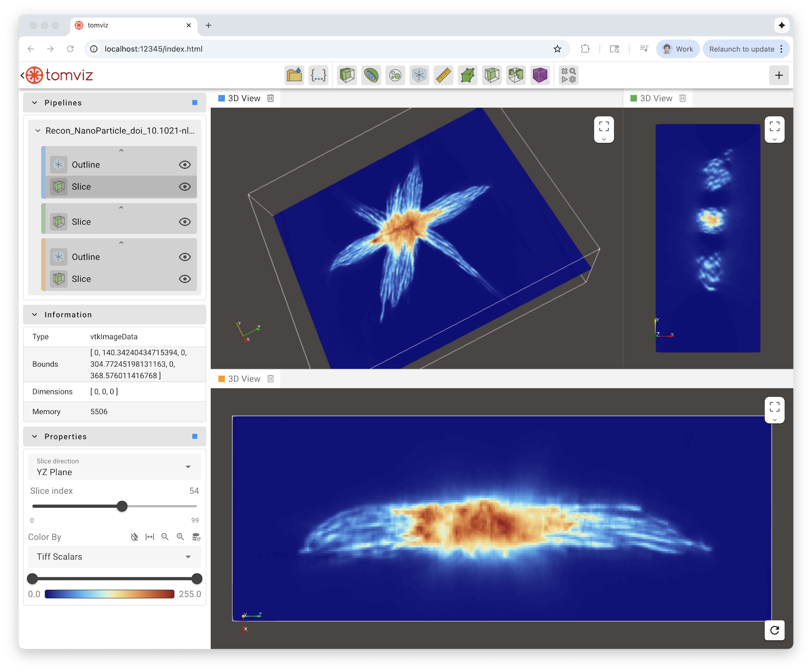The width and height of the screenshot is (812, 672).
Task: Select the Outline module in orange group
Action: [x=121, y=257]
